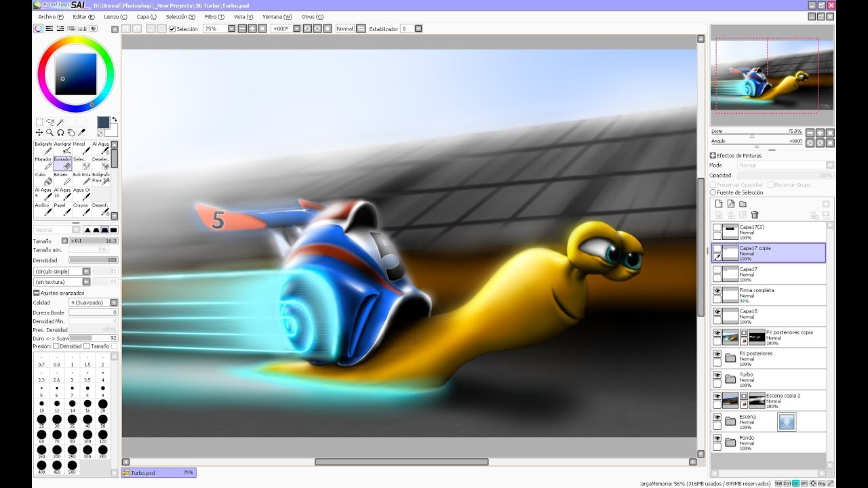Choose the Crayon tool
This screenshot has height=488, width=868.
81,209
